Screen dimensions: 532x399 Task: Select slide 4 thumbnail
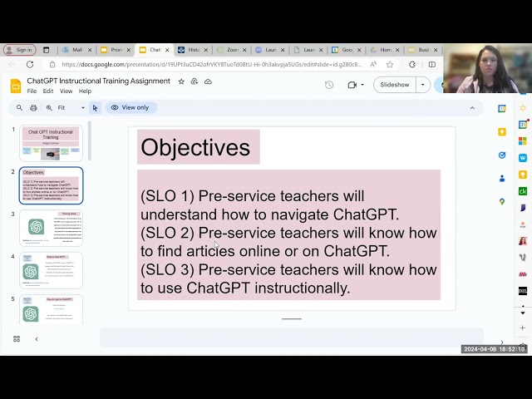click(x=51, y=270)
